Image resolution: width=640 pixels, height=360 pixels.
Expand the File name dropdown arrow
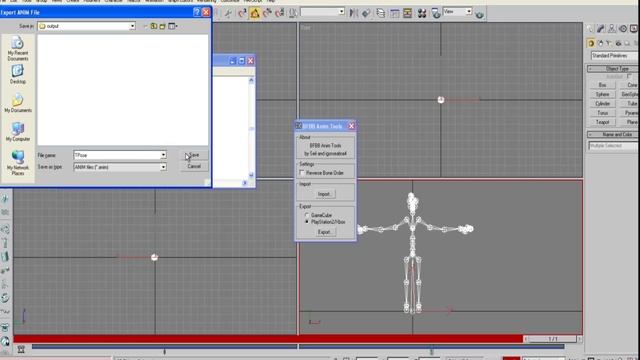pyautogui.click(x=163, y=155)
